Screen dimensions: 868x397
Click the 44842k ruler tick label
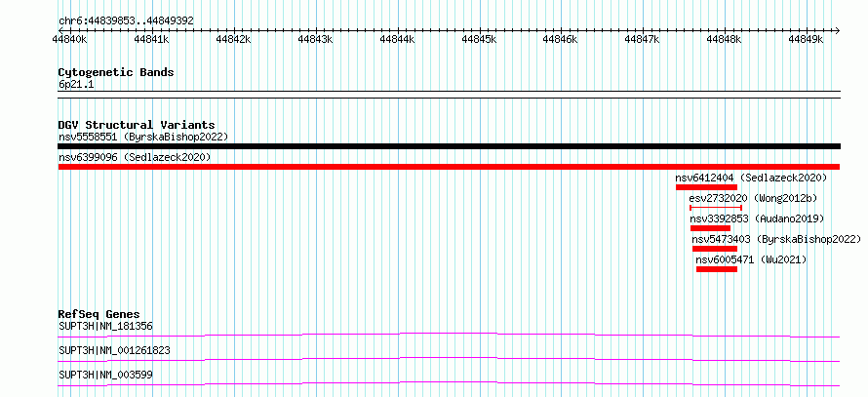[234, 39]
